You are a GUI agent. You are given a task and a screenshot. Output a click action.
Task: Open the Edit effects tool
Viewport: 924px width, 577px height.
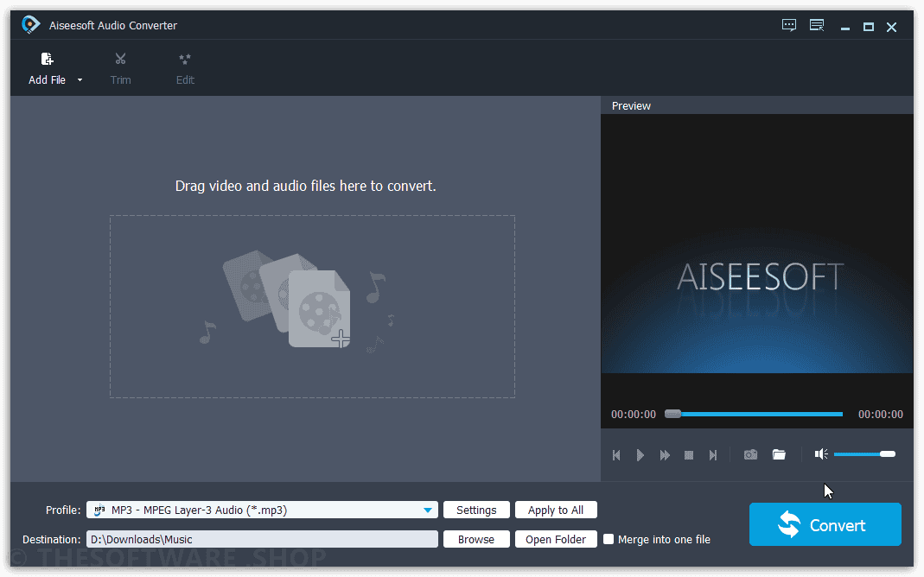pyautogui.click(x=185, y=69)
